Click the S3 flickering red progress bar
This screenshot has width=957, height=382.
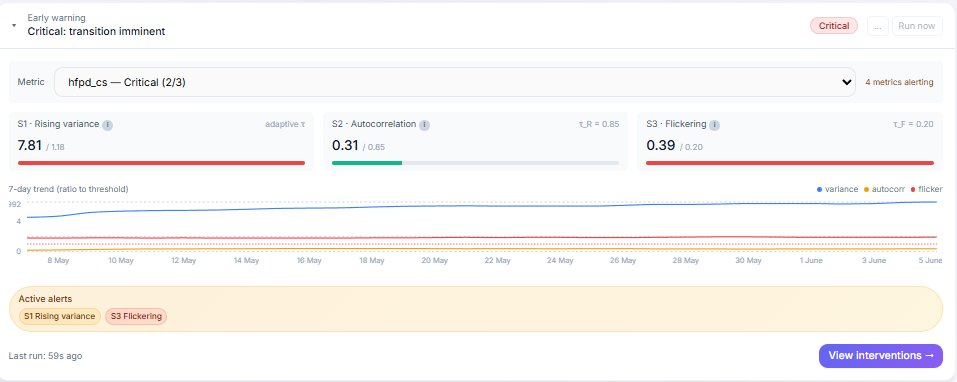790,163
